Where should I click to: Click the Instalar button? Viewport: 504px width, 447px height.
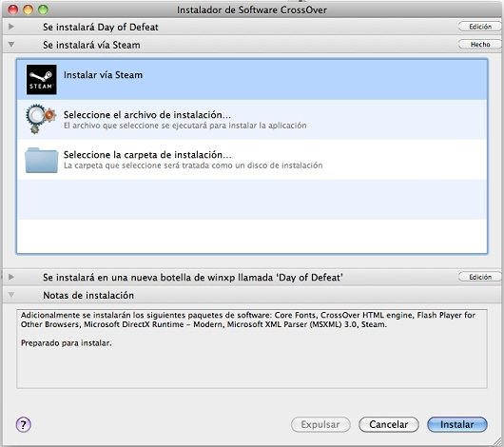(457, 424)
